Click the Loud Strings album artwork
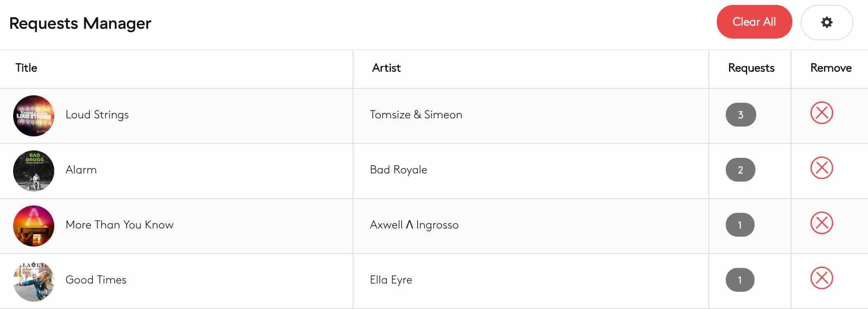This screenshot has width=868, height=309. (34, 116)
